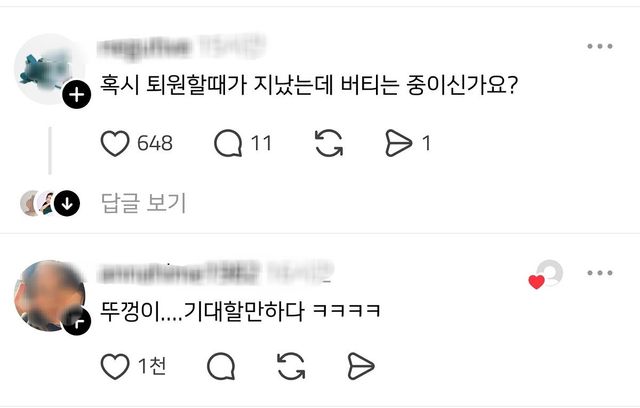Image resolution: width=640 pixels, height=408 pixels.
Task: Open the author-liked heart avatar indicator
Action: point(546,274)
